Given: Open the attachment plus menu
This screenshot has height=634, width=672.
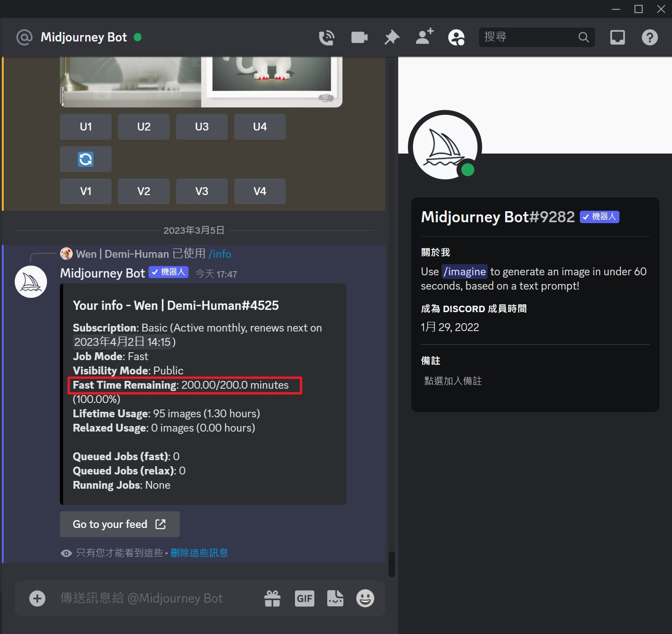Looking at the screenshot, I should click(x=37, y=598).
